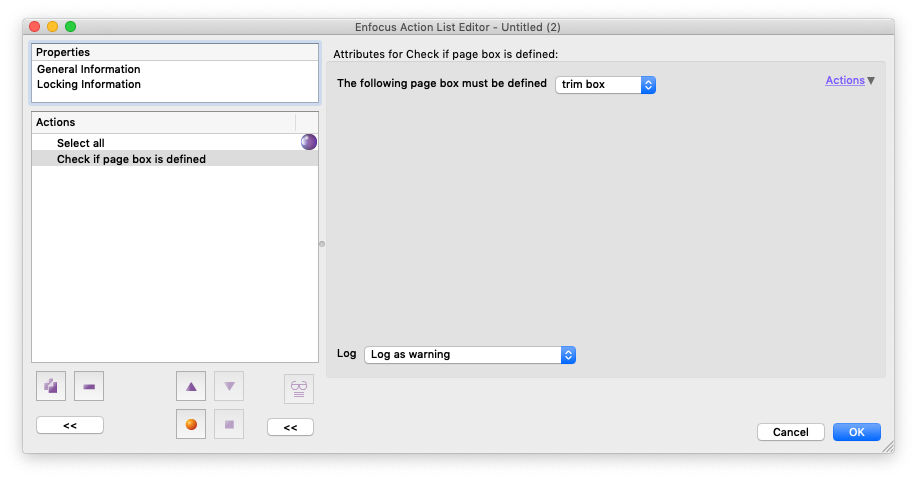This screenshot has width=917, height=480.
Task: Select Locking Information in Properties
Action: coord(89,84)
